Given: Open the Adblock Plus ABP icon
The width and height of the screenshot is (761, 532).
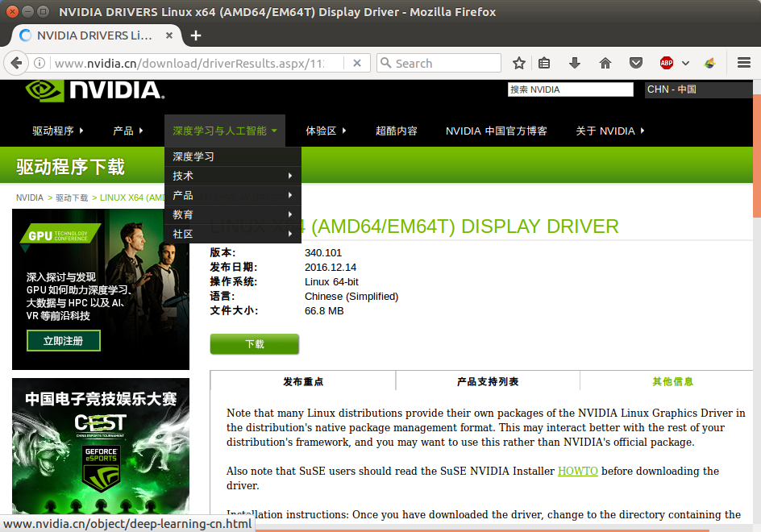Looking at the screenshot, I should (x=666, y=62).
